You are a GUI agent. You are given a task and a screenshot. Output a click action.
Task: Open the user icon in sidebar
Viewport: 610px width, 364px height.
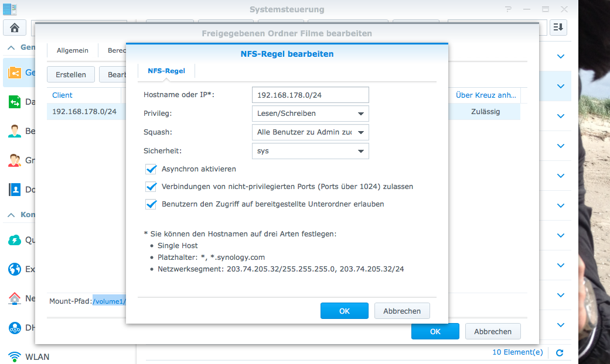15,131
